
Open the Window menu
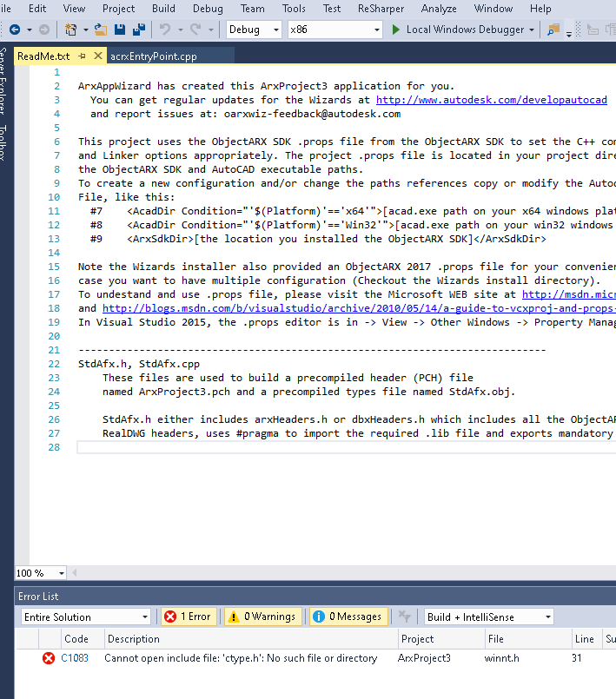point(493,9)
